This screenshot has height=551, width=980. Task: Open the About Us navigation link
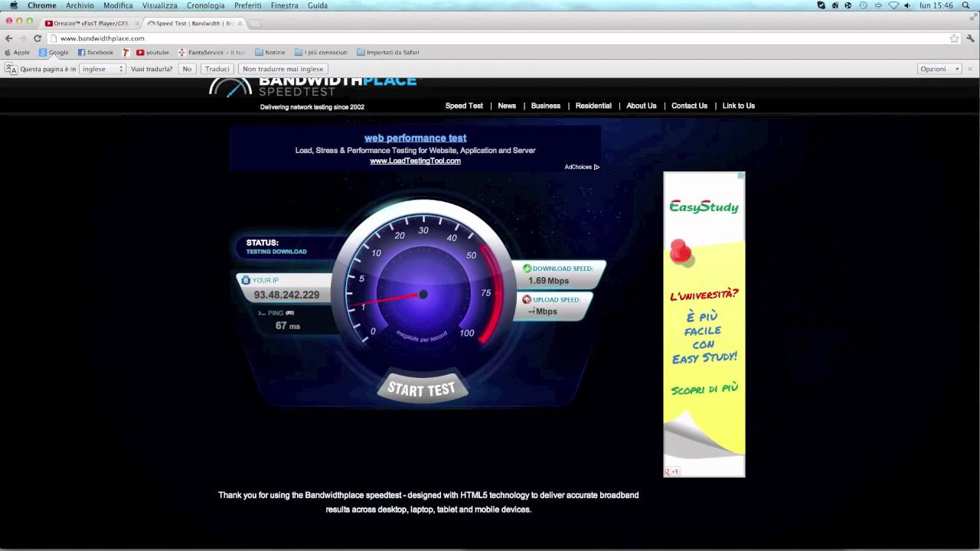coord(642,106)
